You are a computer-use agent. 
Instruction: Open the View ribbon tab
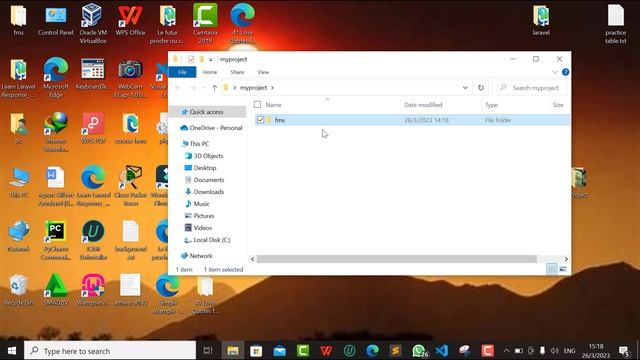pos(263,72)
